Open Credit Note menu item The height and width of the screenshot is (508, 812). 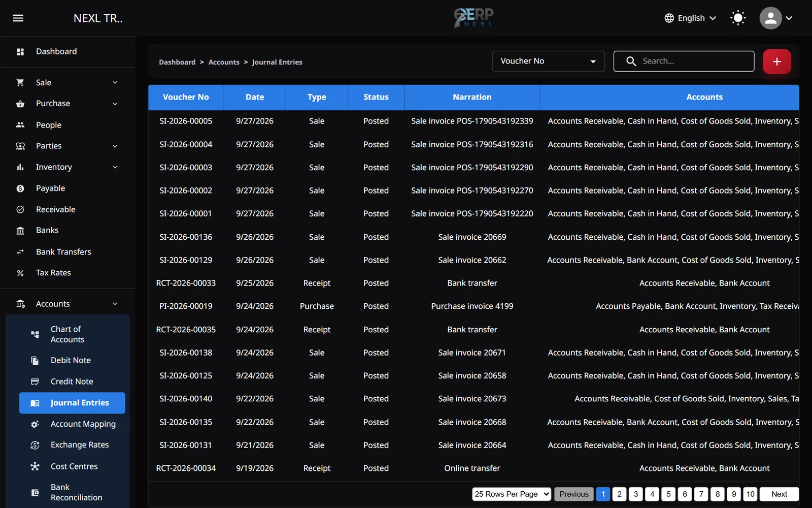pos(72,382)
